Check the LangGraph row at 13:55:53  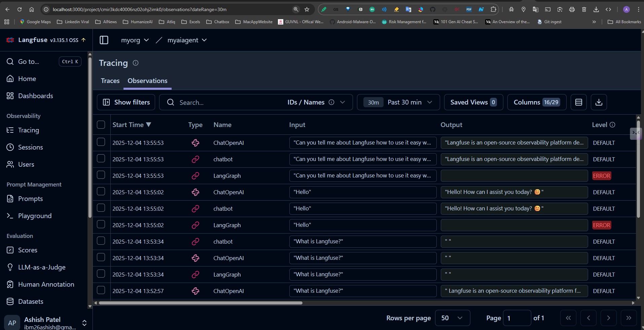[101, 175]
